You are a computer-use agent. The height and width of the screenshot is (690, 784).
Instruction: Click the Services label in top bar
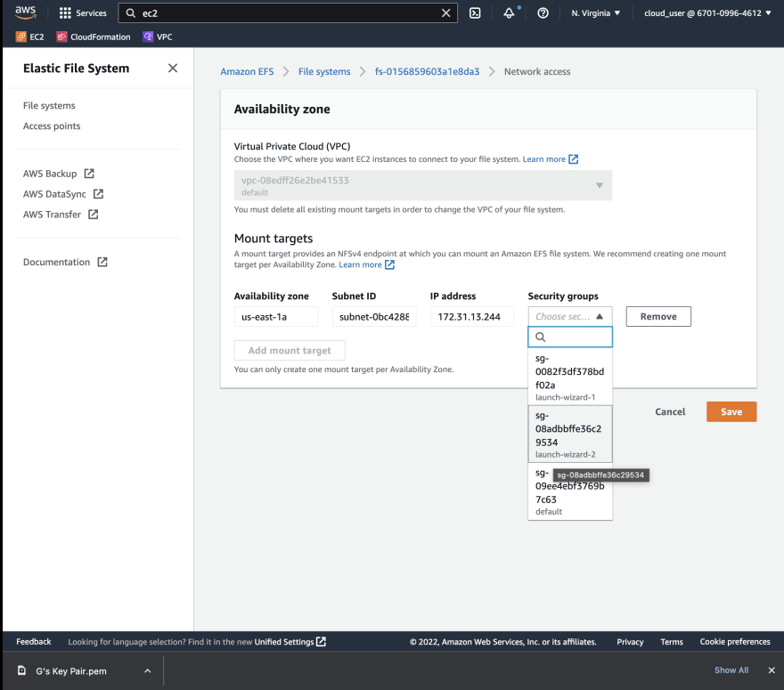(x=91, y=13)
